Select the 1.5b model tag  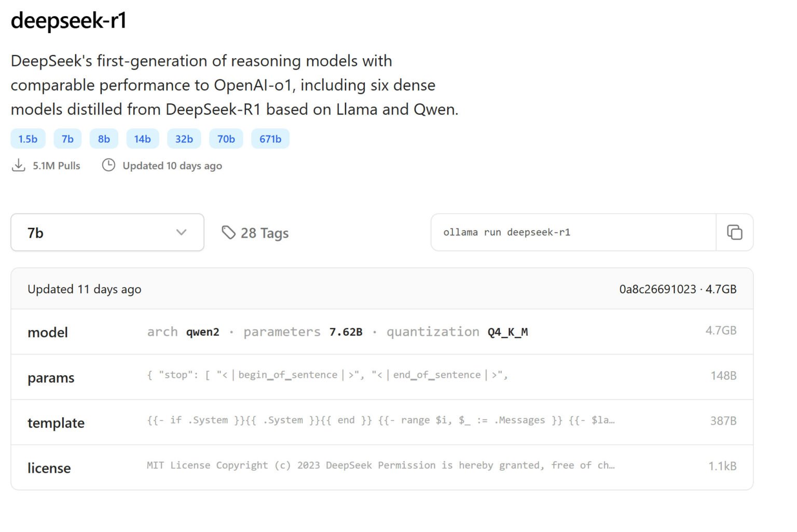point(28,139)
